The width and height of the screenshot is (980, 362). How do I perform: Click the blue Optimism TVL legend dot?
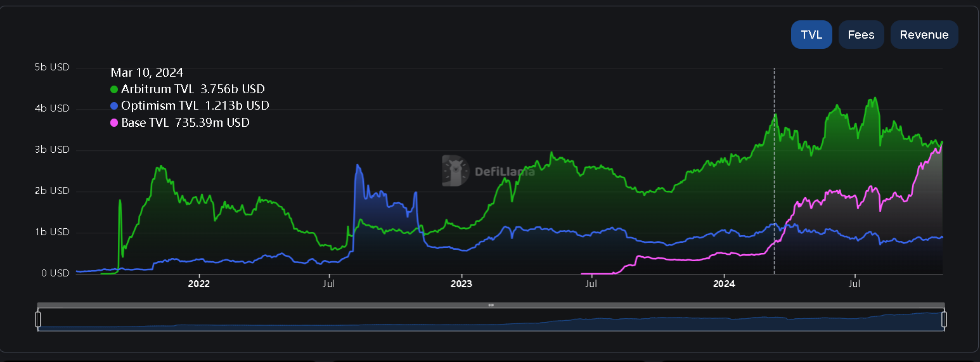[x=114, y=106]
